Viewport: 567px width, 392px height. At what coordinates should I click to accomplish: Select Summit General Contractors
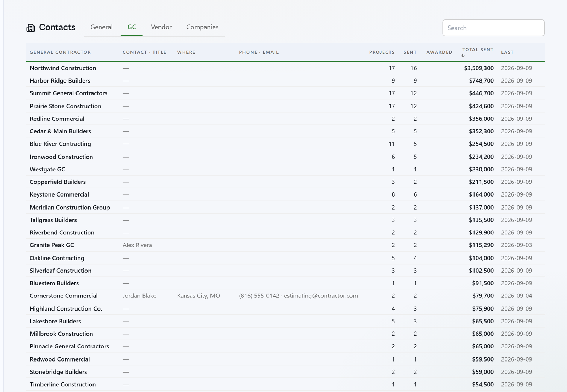(68, 93)
